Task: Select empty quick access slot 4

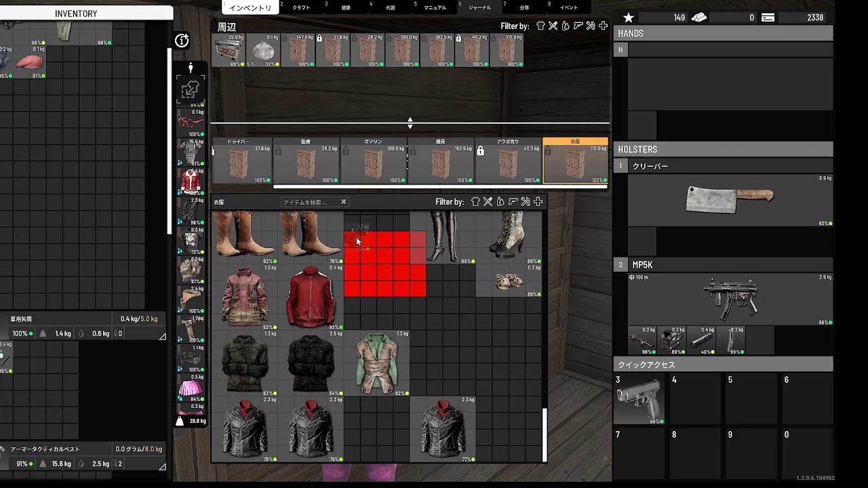Action: (x=695, y=399)
